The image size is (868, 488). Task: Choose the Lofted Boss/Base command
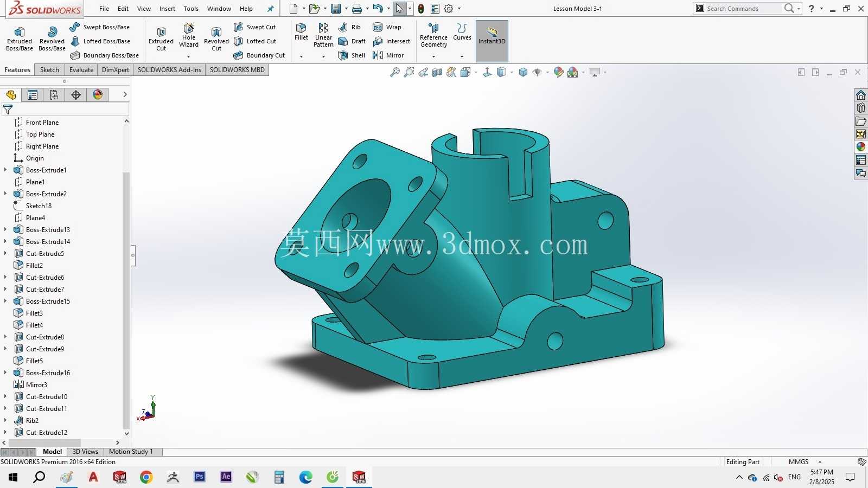pos(100,41)
